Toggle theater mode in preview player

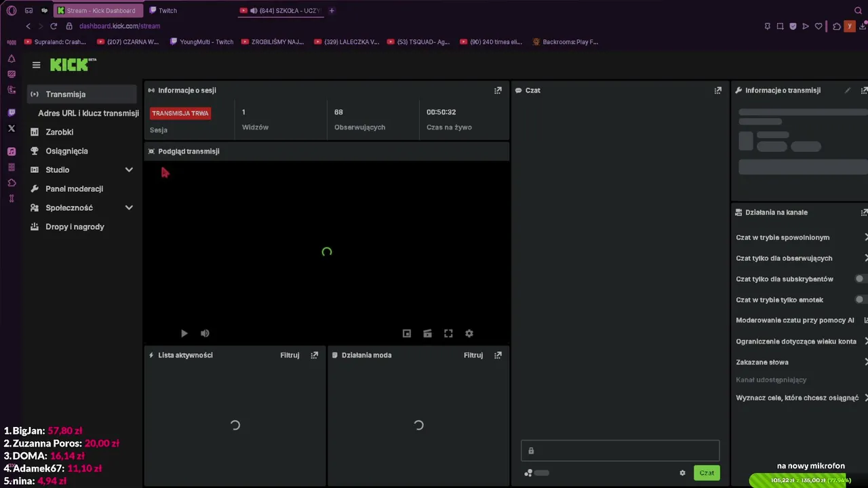427,333
